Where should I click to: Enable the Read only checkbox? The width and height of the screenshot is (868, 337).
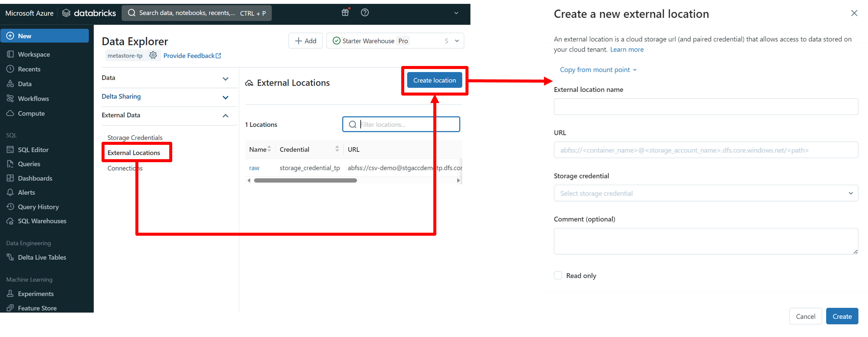coord(558,276)
